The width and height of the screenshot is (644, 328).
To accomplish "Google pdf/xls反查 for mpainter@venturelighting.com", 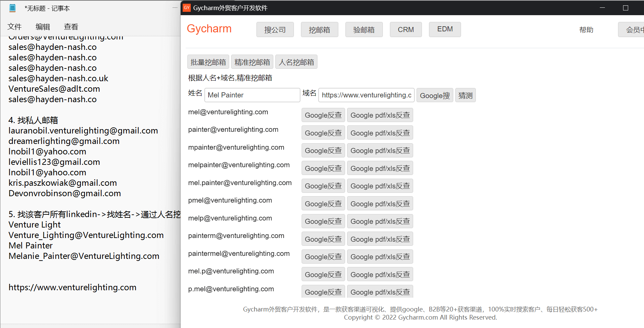I will pyautogui.click(x=380, y=151).
